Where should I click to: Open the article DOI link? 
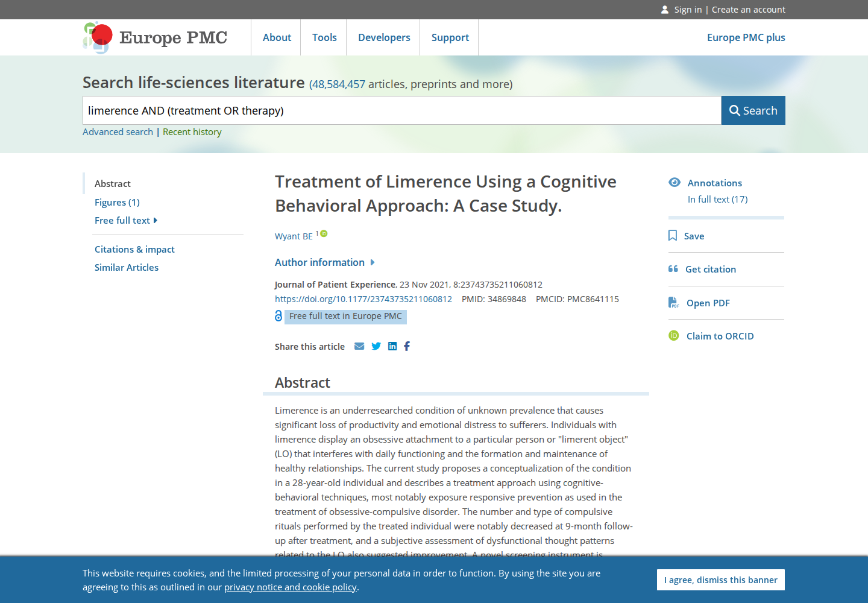coord(363,299)
